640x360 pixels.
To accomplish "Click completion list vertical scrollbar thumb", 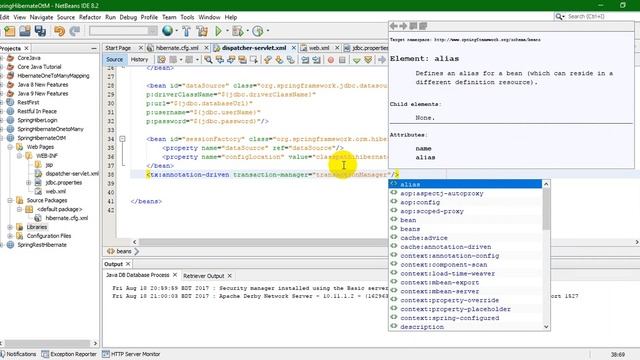I will 547,209.
